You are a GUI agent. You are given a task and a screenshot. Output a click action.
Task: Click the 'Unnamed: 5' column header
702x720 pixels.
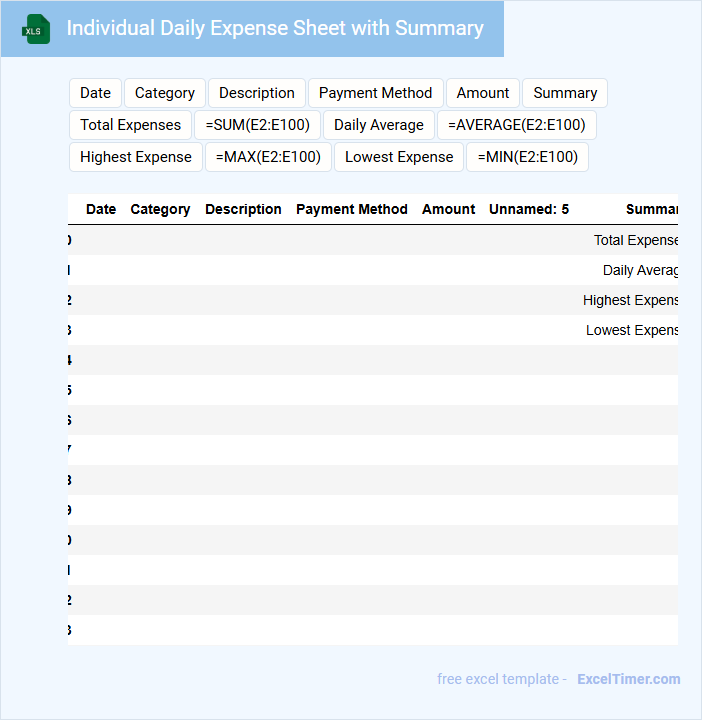click(x=529, y=209)
